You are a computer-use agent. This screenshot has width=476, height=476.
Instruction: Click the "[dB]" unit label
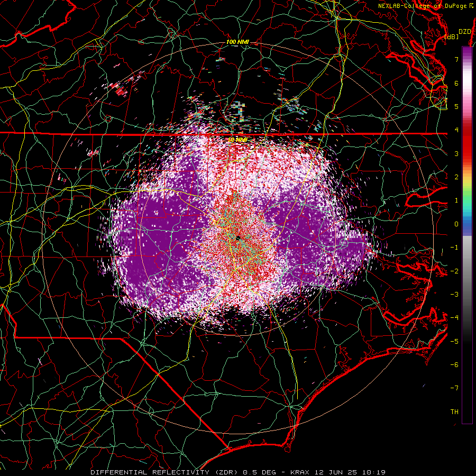coord(452,36)
